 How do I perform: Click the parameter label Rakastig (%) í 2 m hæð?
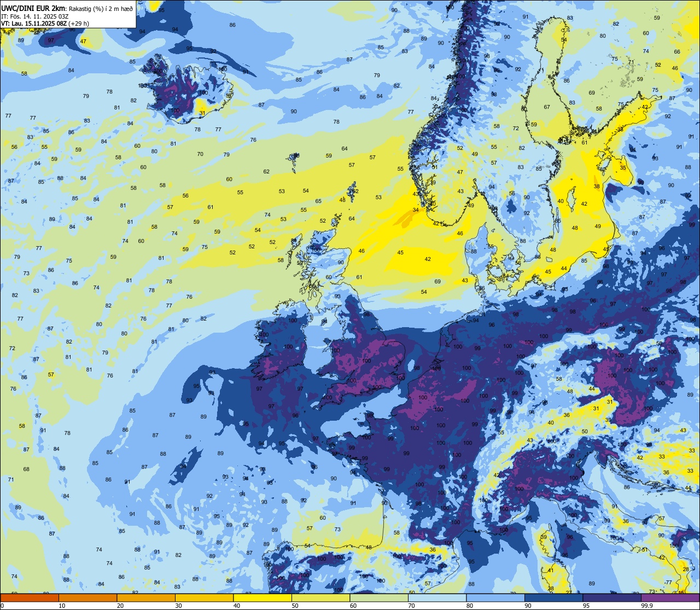tap(101, 8)
